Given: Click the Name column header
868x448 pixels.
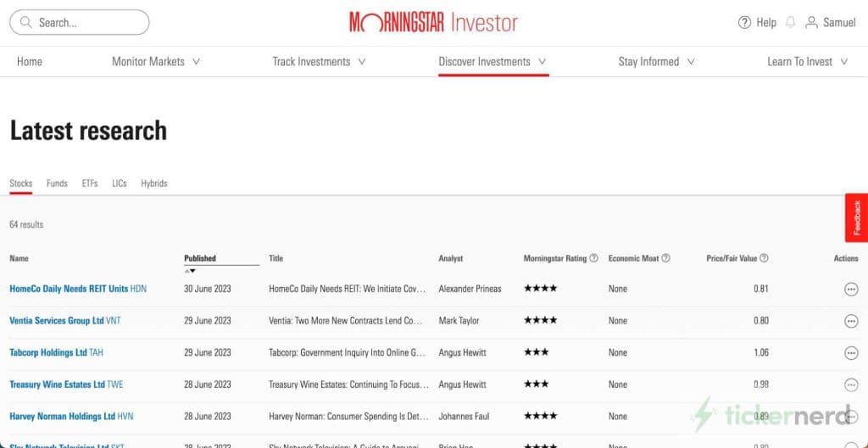Looking at the screenshot, I should pos(19,258).
